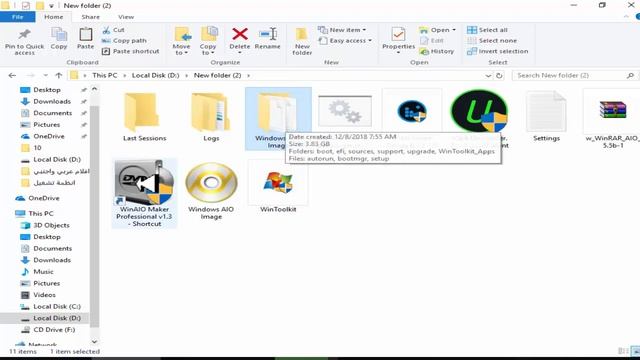Screen dimensions: 640x360
Task: Click the Copy ribbon icon
Action: tap(59, 35)
